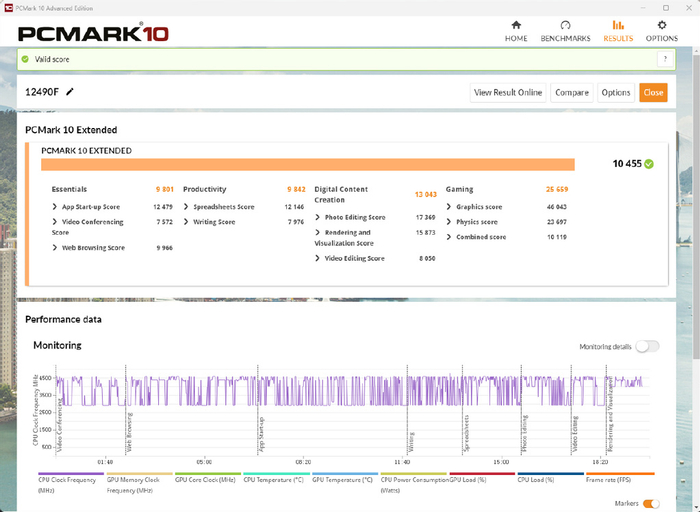Click the orange PCMark 10 Extended score bar
The image size is (700, 512).
pyautogui.click(x=308, y=164)
